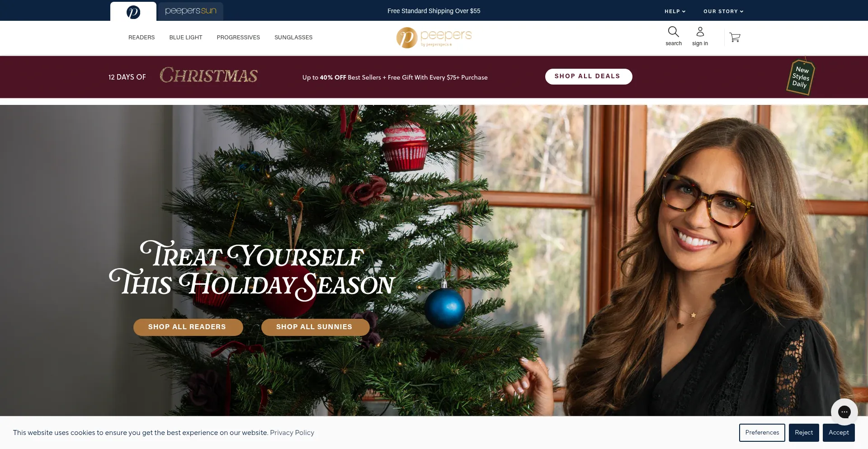Click the Shop All Readers button
This screenshot has width=868, height=449.
coord(188,327)
